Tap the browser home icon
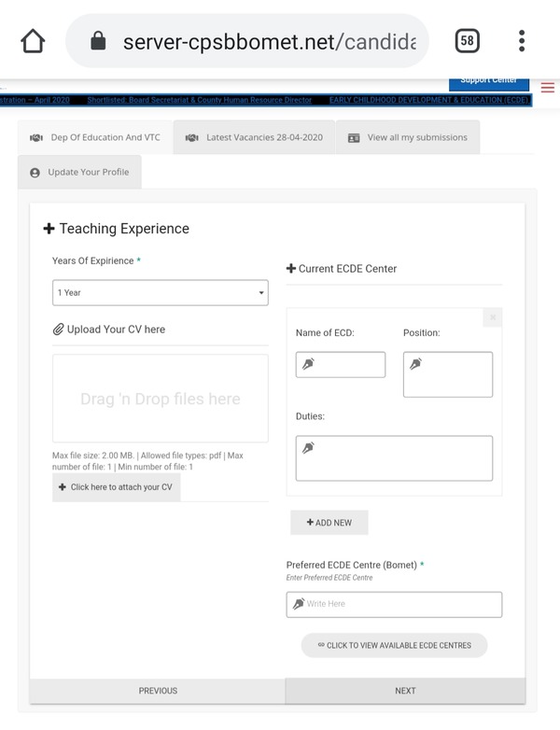The width and height of the screenshot is (560, 730). pos(33,41)
